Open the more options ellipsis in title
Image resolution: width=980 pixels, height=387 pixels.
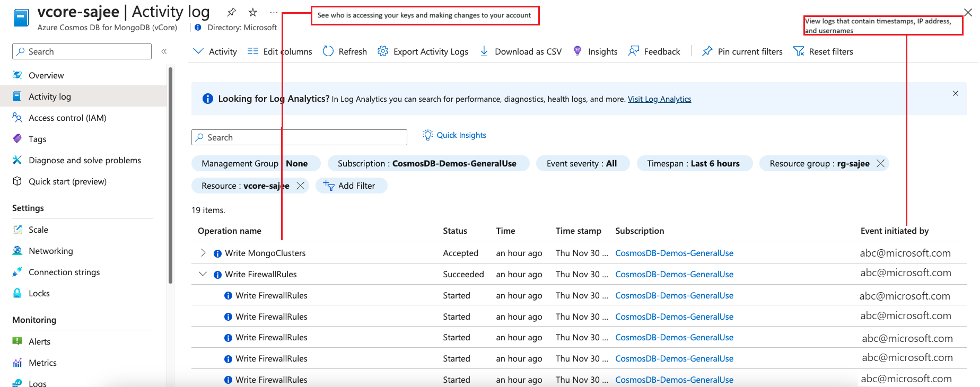coord(274,12)
